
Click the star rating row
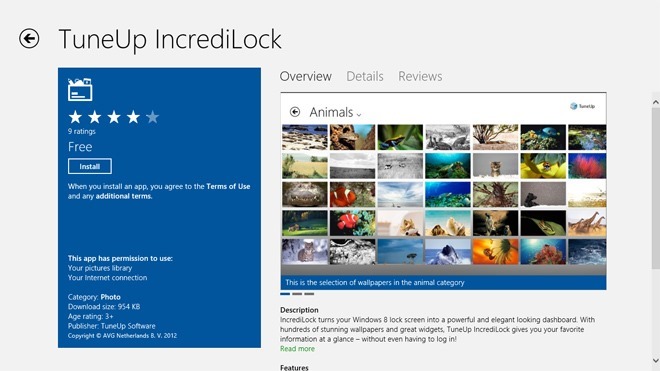(114, 117)
